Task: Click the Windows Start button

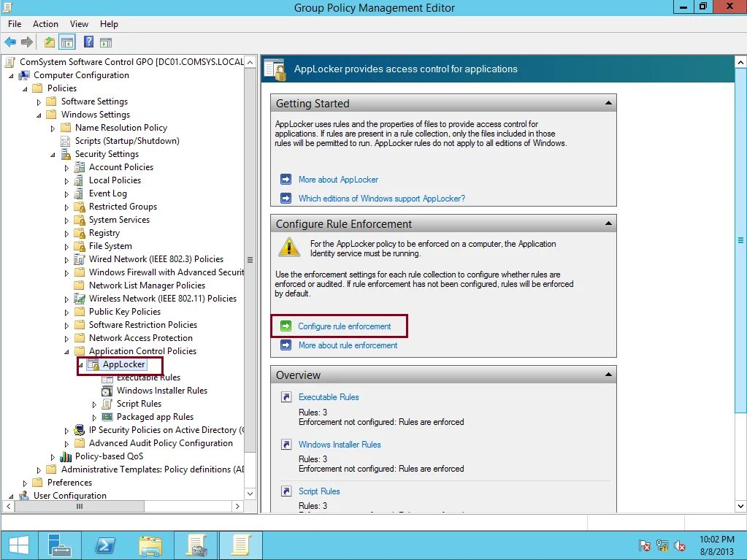Action: (x=19, y=545)
